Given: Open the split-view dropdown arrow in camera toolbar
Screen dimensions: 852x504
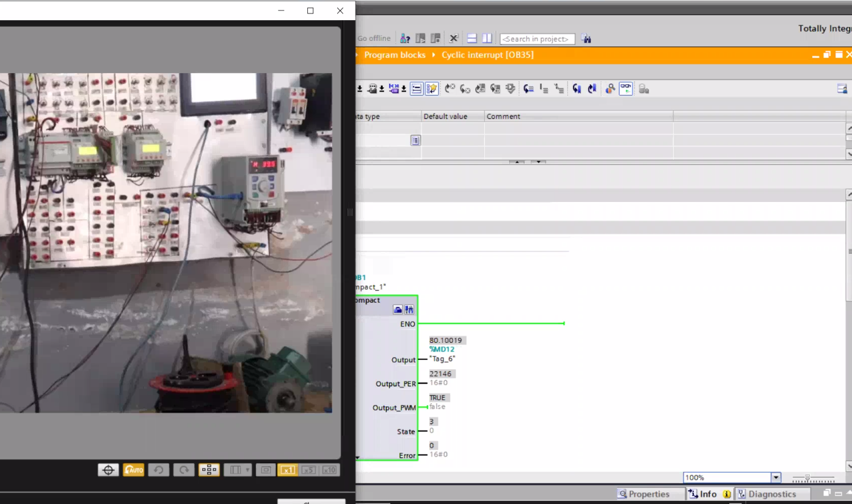Looking at the screenshot, I should pyautogui.click(x=247, y=470).
